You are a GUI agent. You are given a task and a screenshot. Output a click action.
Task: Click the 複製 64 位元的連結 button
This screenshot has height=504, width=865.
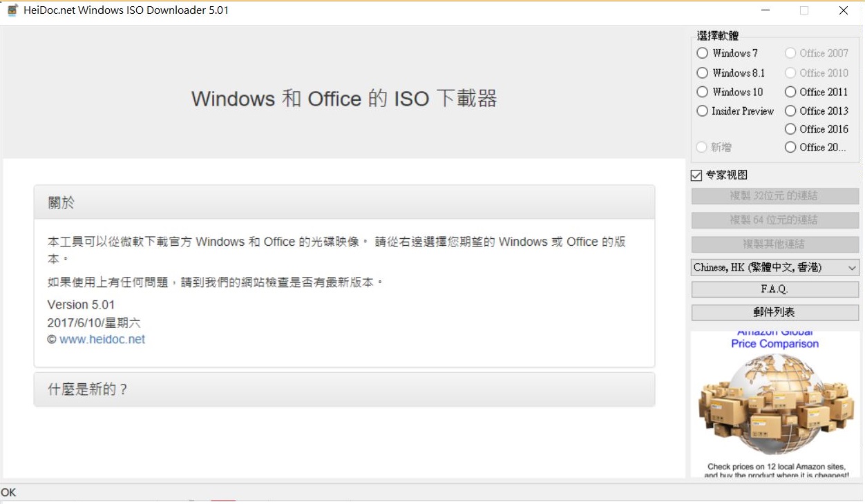(774, 220)
